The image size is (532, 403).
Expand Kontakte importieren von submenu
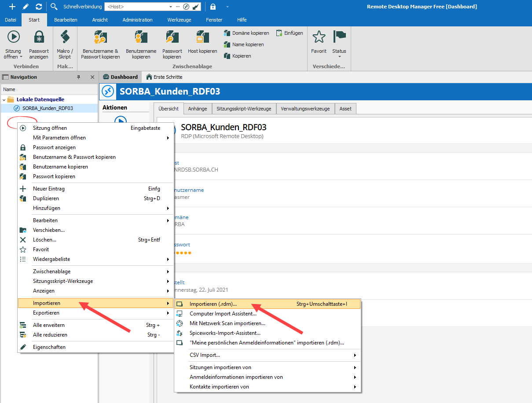pos(268,387)
